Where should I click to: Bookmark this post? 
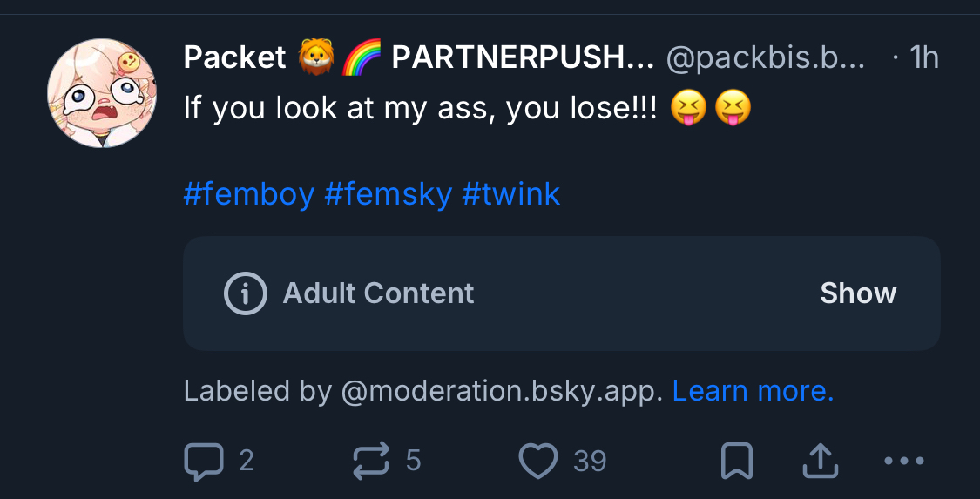(737, 462)
